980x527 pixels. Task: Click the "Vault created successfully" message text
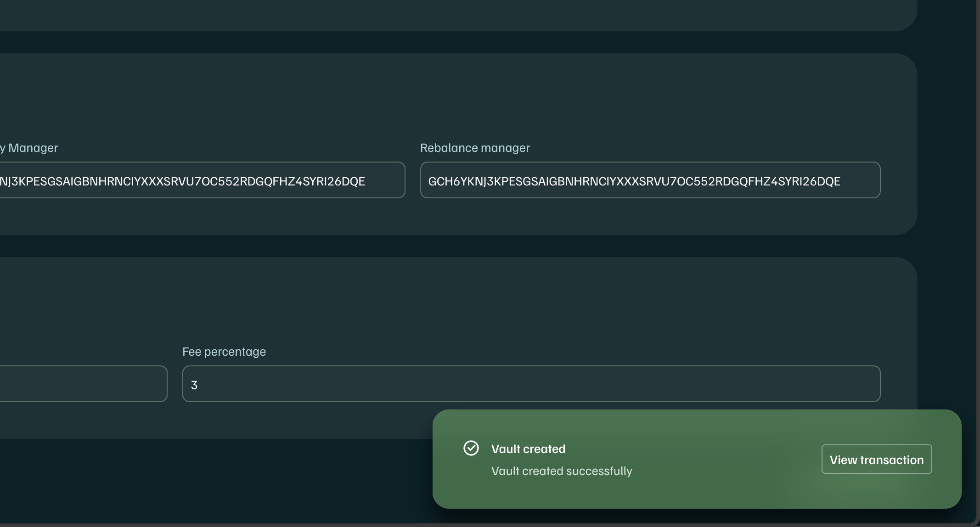(x=561, y=471)
